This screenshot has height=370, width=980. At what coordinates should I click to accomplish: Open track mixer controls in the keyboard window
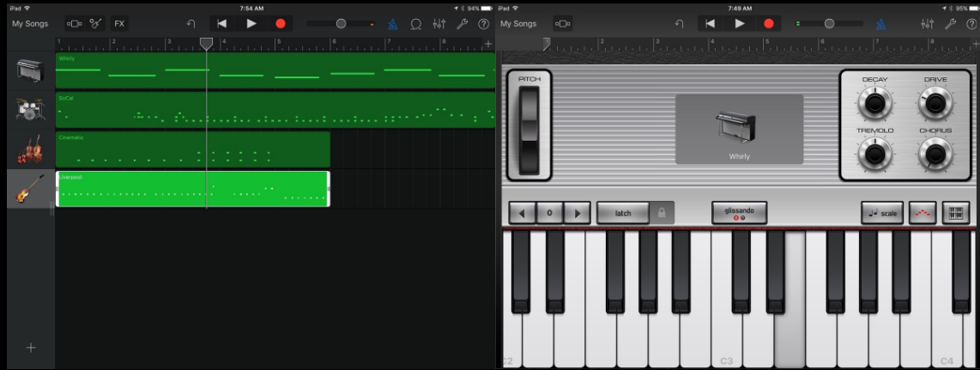click(928, 24)
